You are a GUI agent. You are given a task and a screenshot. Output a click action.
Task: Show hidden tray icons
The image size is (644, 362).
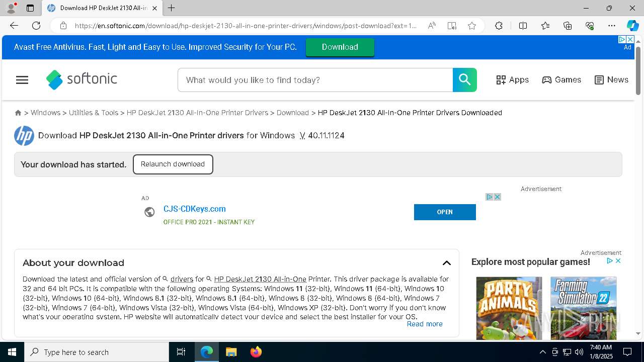(542, 352)
